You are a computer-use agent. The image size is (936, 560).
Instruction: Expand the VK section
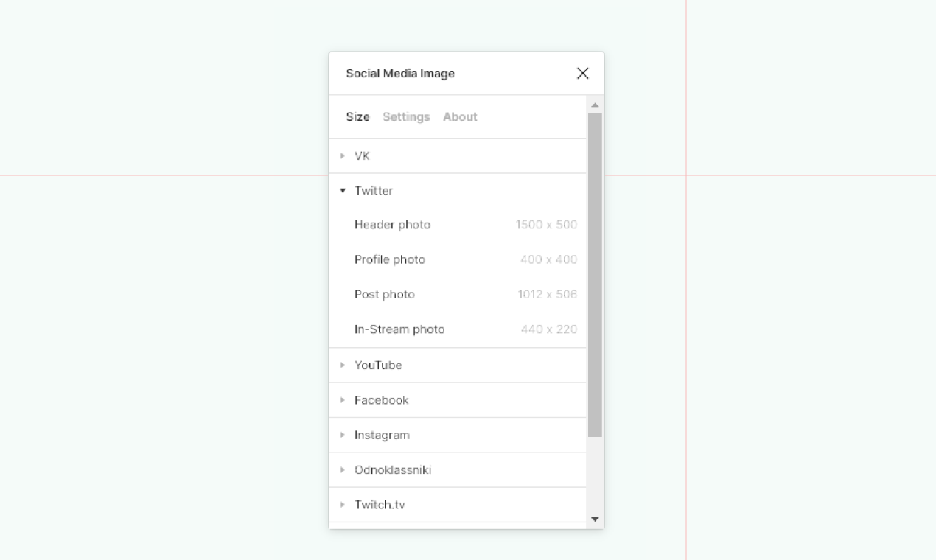tap(342, 155)
